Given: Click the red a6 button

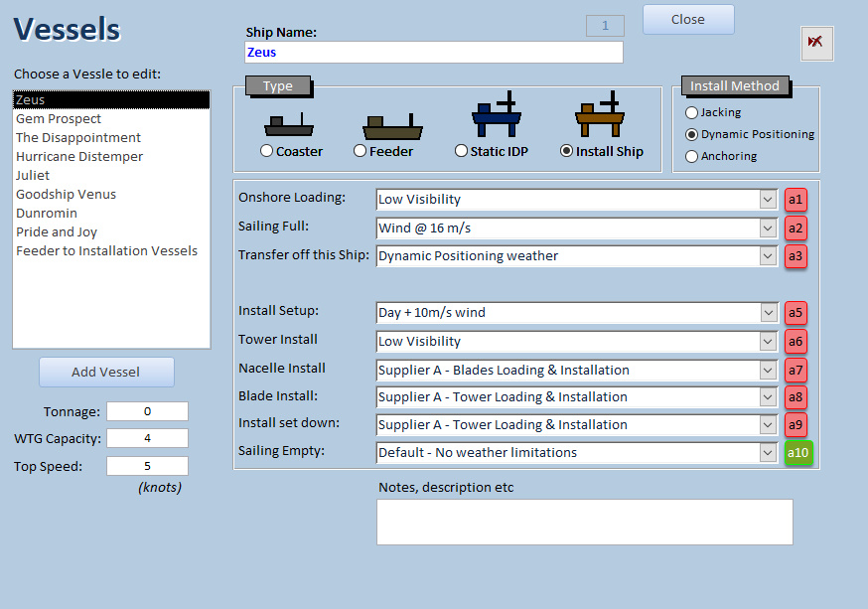Looking at the screenshot, I should pos(796,341).
